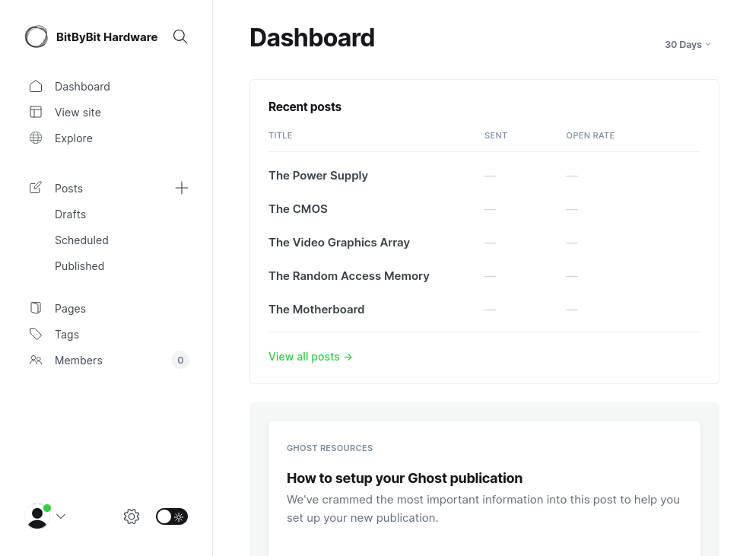Open the Pages section

click(70, 309)
